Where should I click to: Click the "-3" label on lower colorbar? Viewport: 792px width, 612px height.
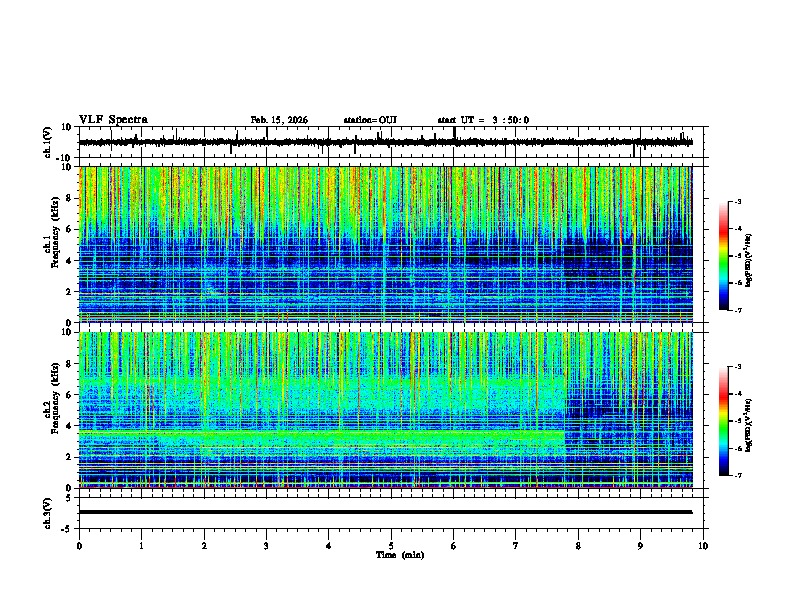point(738,366)
